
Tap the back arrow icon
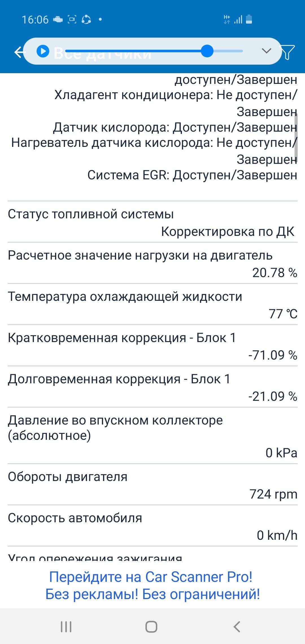[x=19, y=52]
